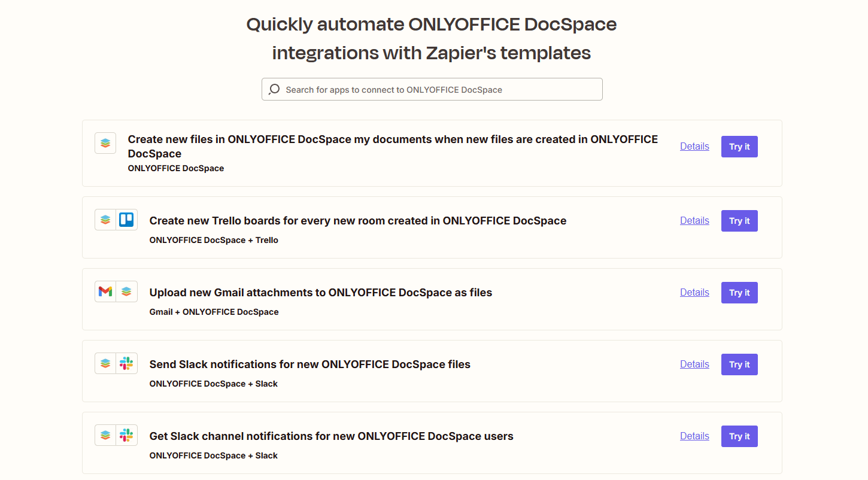
Task: Click ONLYOFFICE icon in Slack channel notifications row
Action: tap(105, 435)
